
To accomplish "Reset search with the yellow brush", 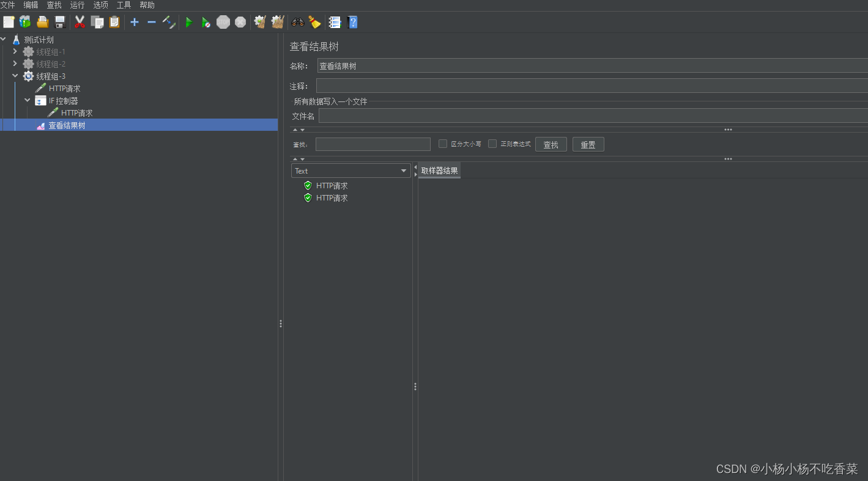I will coord(314,23).
